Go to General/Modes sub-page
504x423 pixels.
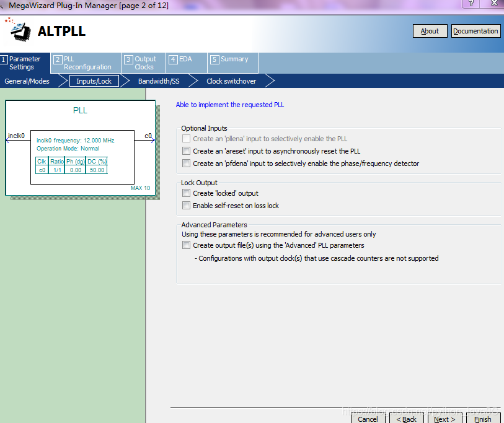(27, 81)
